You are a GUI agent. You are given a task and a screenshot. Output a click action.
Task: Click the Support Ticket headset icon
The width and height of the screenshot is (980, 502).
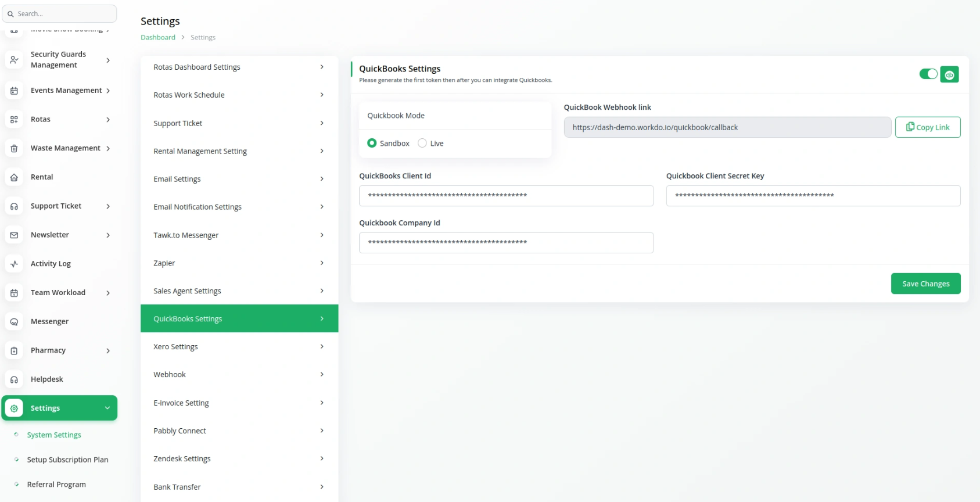pos(14,206)
